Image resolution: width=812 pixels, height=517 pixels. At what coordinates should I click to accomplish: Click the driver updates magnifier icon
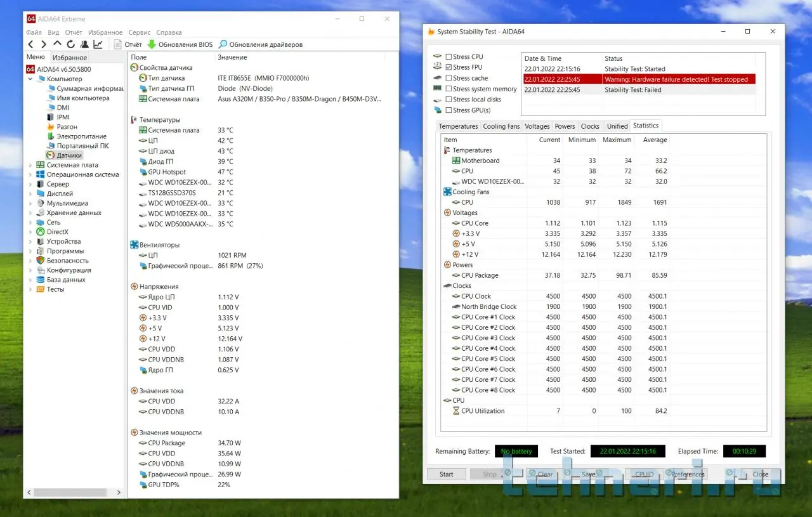(x=223, y=44)
